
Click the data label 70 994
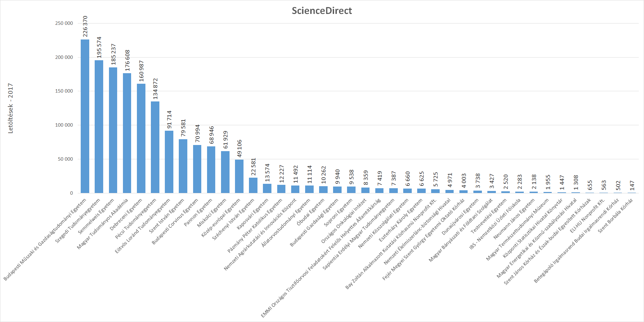(197, 134)
